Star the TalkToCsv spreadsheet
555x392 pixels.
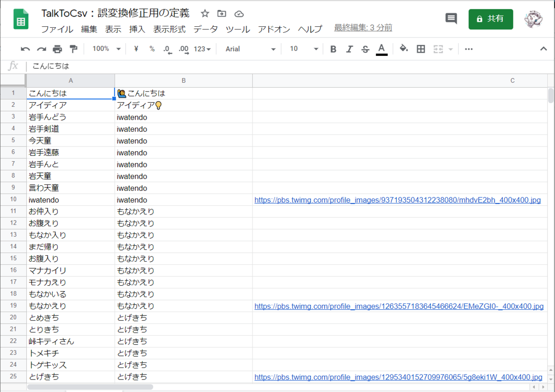(x=204, y=13)
